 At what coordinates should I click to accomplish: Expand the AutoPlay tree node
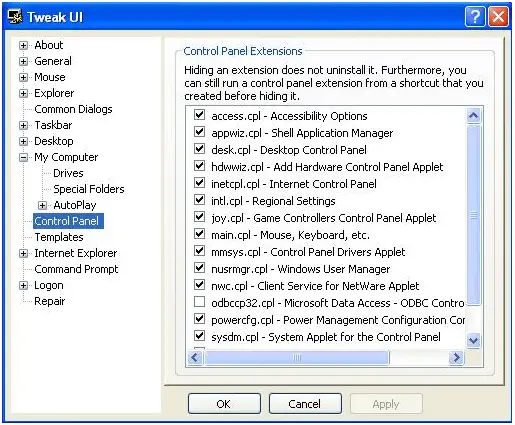pos(42,205)
